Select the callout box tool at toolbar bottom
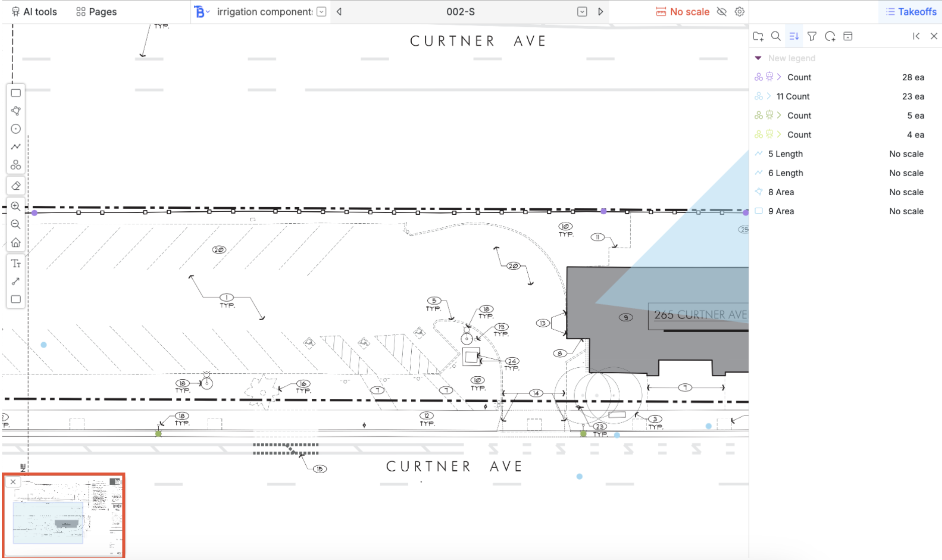942x560 pixels. click(16, 300)
